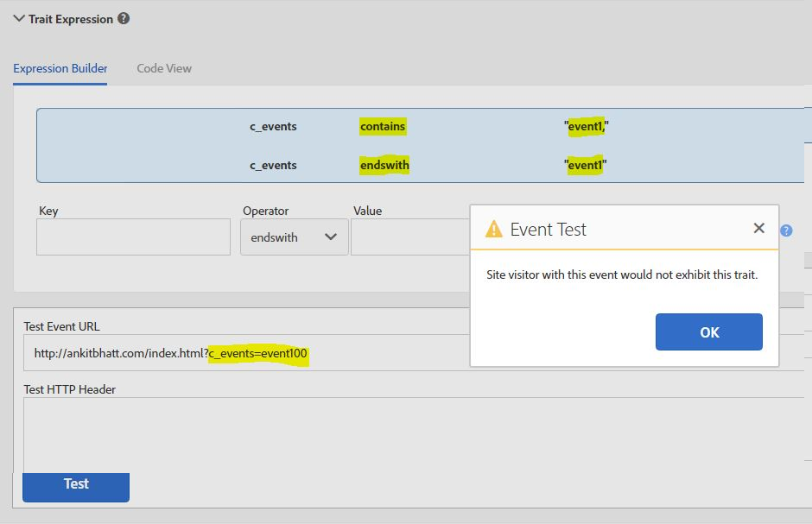Image resolution: width=812 pixels, height=524 pixels.
Task: Click the warning icon in Event Test dialog
Action: (x=493, y=229)
